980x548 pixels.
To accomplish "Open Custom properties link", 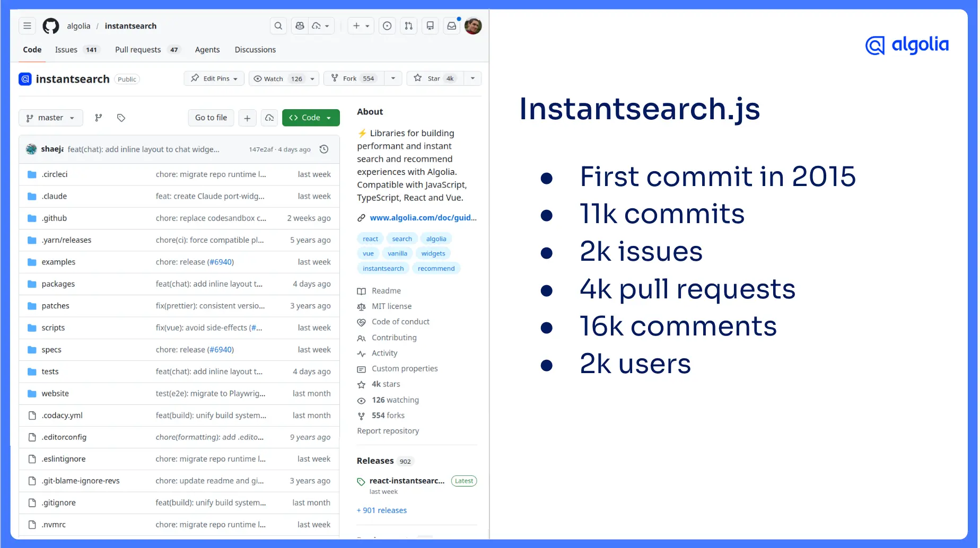I will [405, 369].
